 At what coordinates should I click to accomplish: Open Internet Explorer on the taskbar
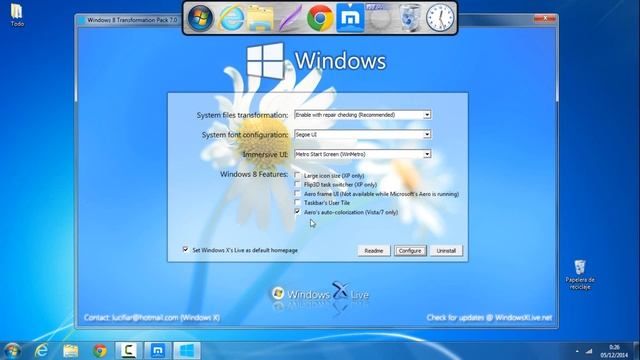[x=41, y=351]
